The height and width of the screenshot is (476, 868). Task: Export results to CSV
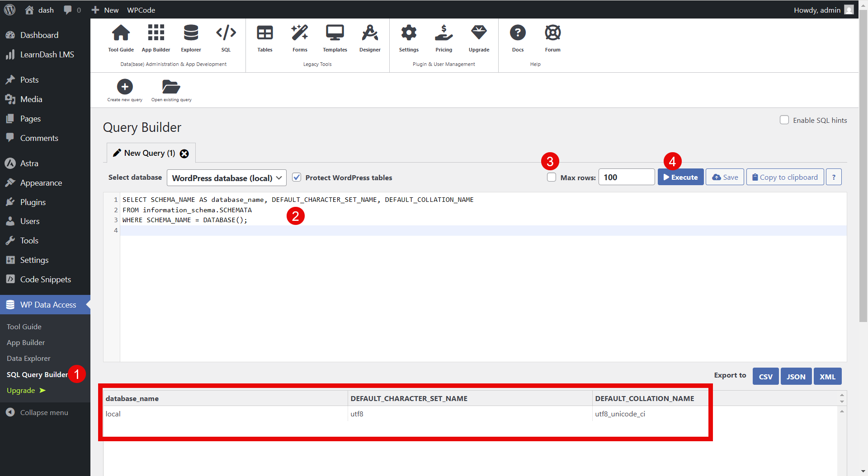pyautogui.click(x=765, y=376)
